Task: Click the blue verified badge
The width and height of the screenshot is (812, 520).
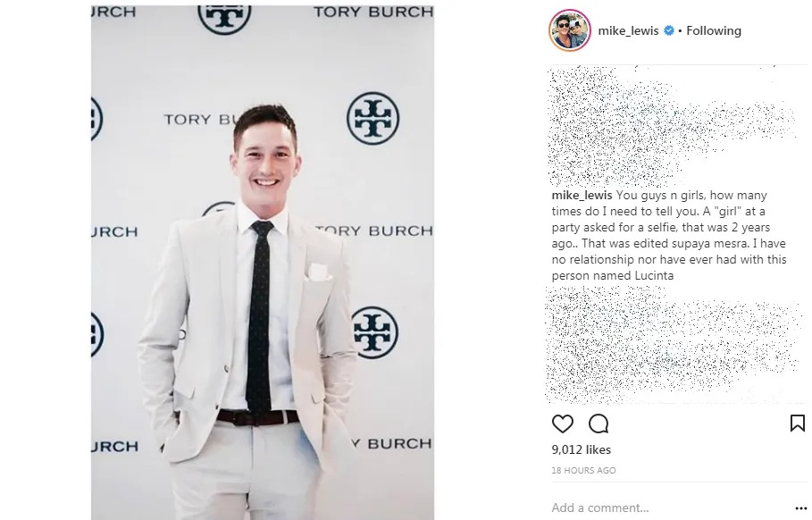Action: (x=669, y=30)
